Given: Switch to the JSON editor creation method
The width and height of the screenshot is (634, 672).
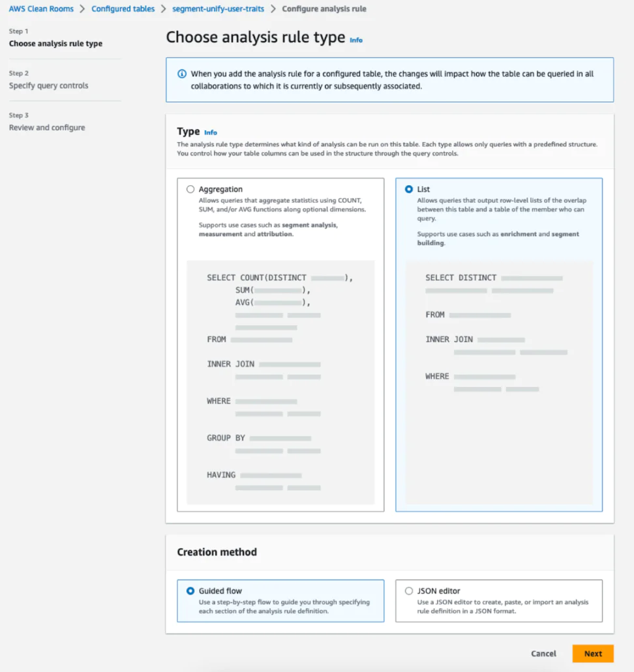Looking at the screenshot, I should coord(409,591).
